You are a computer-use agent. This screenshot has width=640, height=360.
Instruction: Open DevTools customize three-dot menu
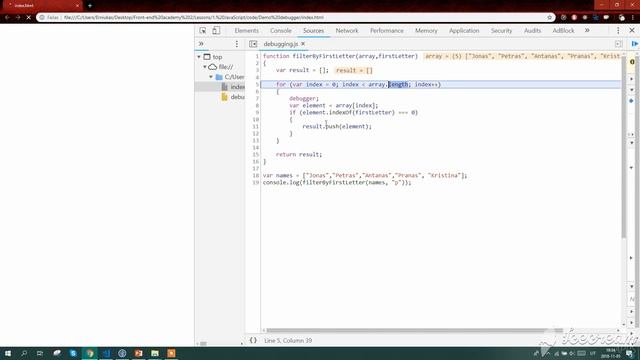(618, 31)
